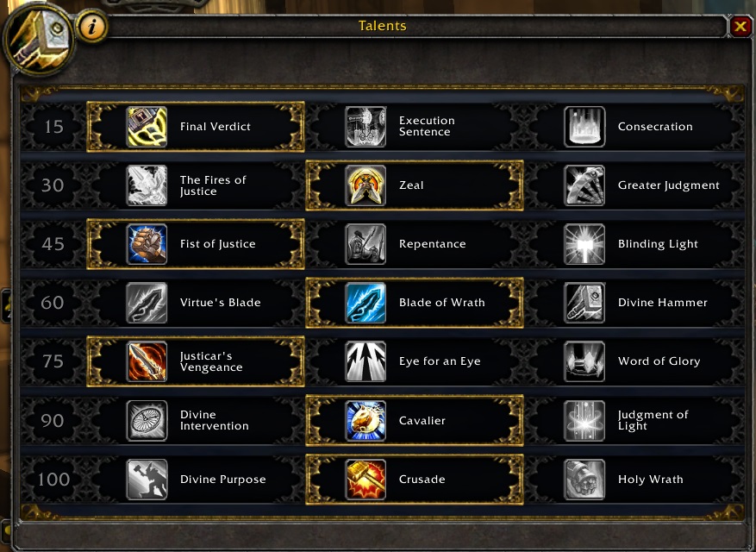This screenshot has width=756, height=552.
Task: Pick the Divine Hammer talent icon
Action: tap(584, 303)
